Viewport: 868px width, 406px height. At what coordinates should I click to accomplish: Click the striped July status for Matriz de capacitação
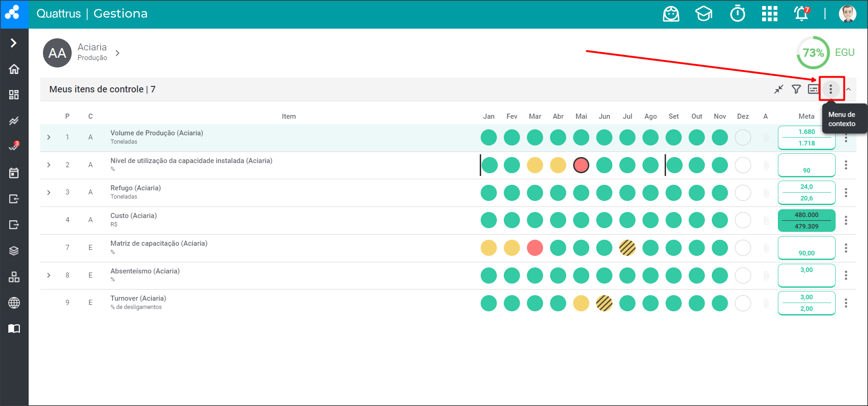coord(627,248)
